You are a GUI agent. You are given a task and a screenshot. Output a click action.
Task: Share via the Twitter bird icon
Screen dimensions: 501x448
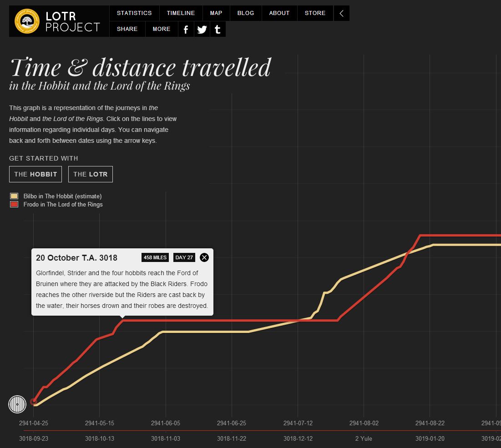click(202, 30)
